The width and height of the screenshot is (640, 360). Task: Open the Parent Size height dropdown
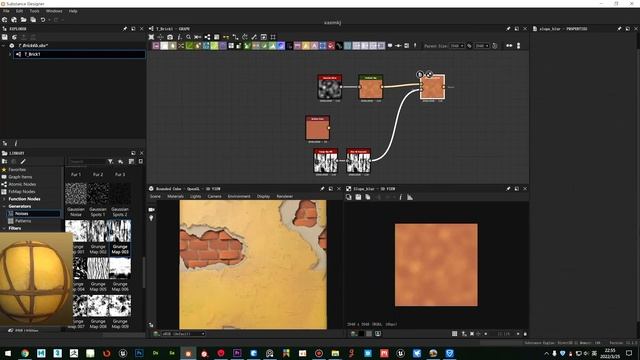point(481,46)
